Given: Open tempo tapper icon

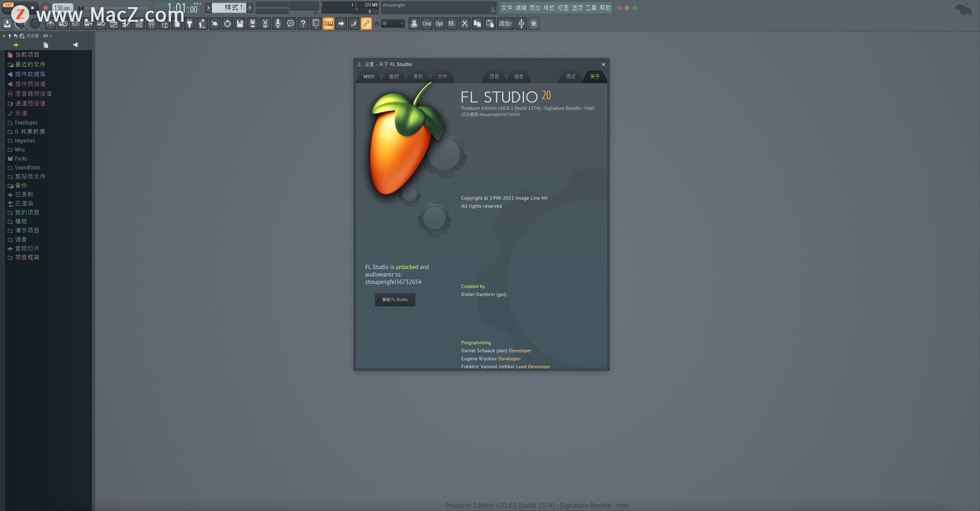Looking at the screenshot, I should [x=202, y=23].
